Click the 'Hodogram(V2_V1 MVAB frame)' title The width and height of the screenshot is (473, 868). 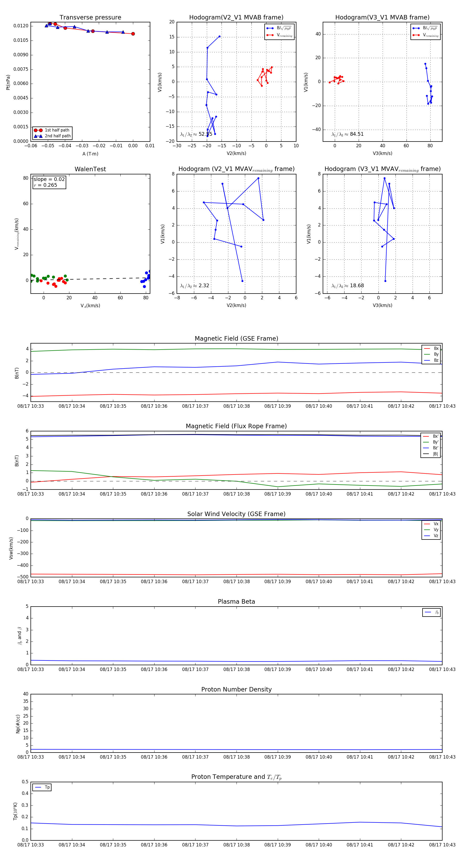click(236, 18)
